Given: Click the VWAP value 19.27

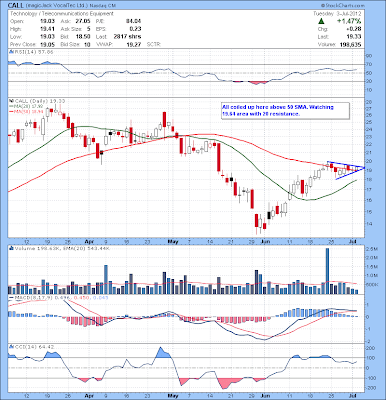Looking at the screenshot, I should [x=134, y=44].
